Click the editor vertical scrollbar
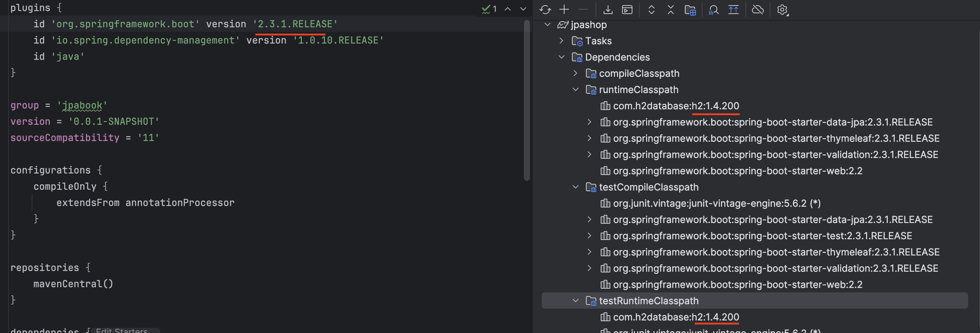The image size is (980, 333). tap(527, 101)
